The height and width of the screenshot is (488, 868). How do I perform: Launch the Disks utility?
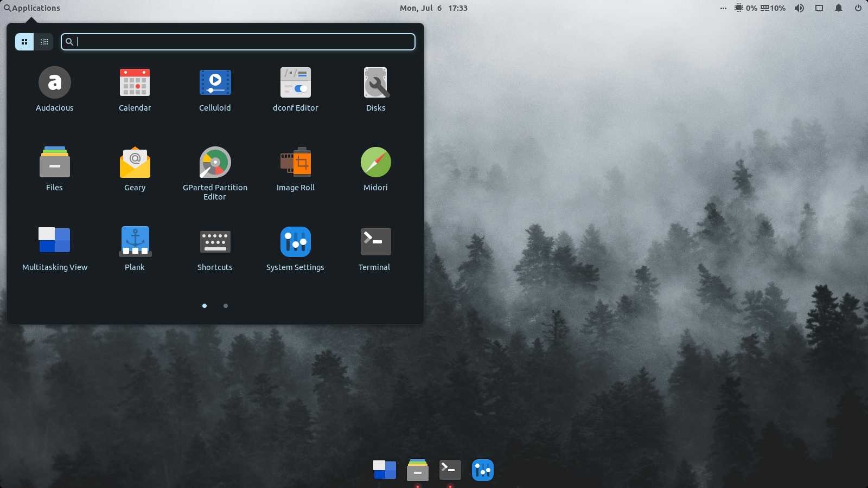coord(375,82)
